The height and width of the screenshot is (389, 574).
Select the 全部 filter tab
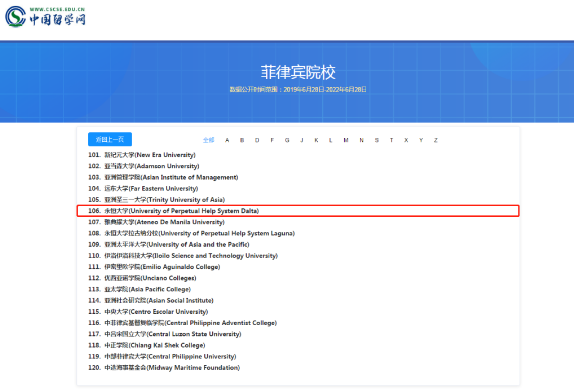(x=209, y=140)
